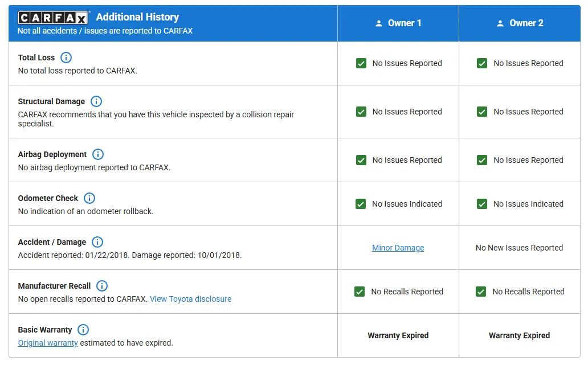Screen dimensions: 588x365
Task: Open the Basic Warranty info icon
Action: (83, 329)
